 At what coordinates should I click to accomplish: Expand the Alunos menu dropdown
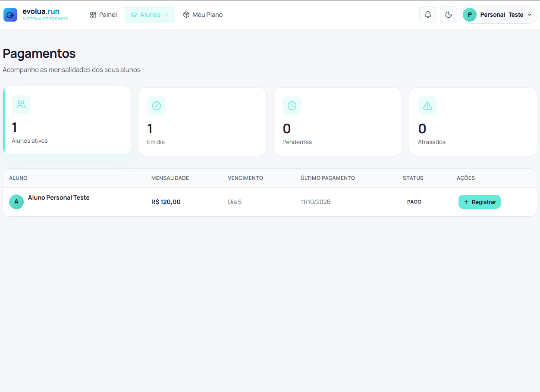[150, 15]
